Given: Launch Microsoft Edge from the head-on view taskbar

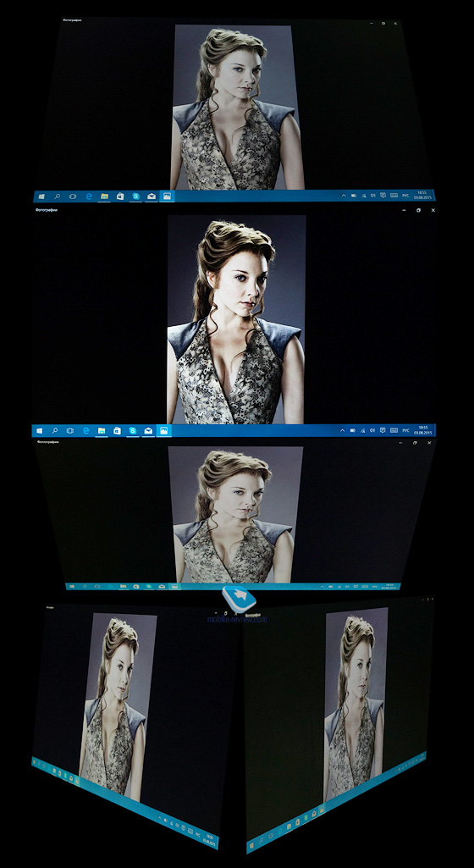Looking at the screenshot, I should click(86, 430).
